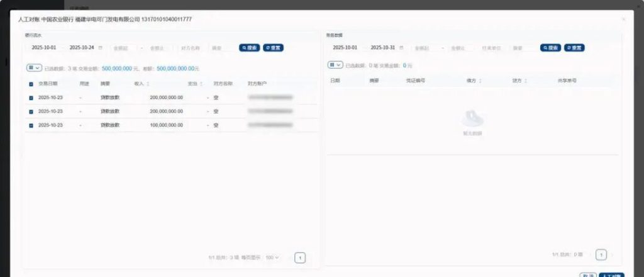Viewport: 644px width, 277px height.
Task: Close the manual reconciliation dialog
Action: tap(624, 20)
